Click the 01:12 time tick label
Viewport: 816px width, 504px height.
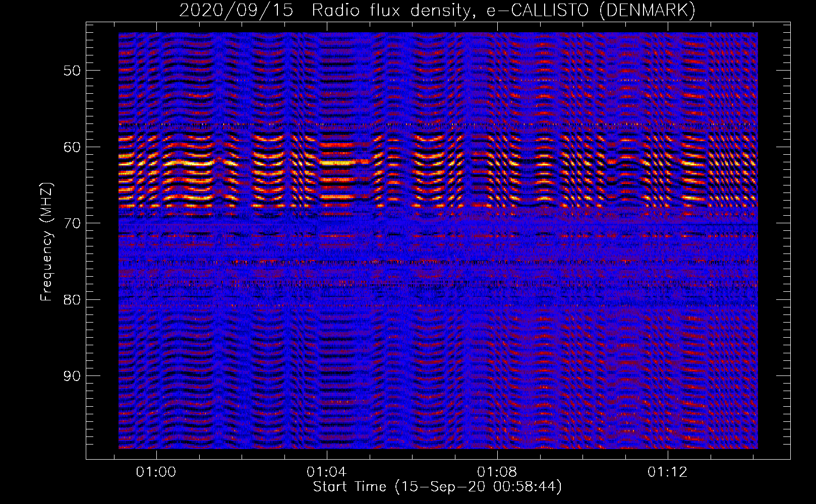click(x=668, y=472)
